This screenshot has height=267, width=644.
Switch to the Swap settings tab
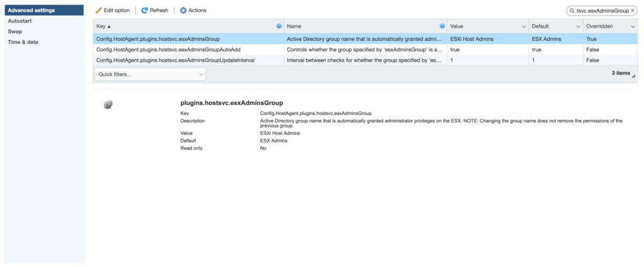click(x=15, y=31)
